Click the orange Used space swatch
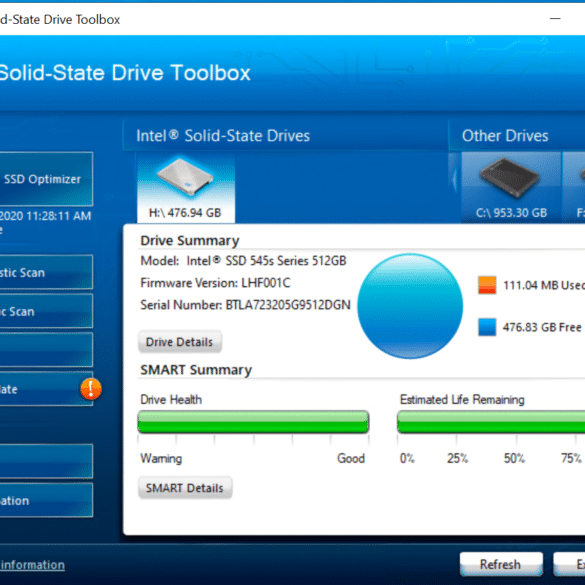This screenshot has height=585, width=585. point(487,285)
